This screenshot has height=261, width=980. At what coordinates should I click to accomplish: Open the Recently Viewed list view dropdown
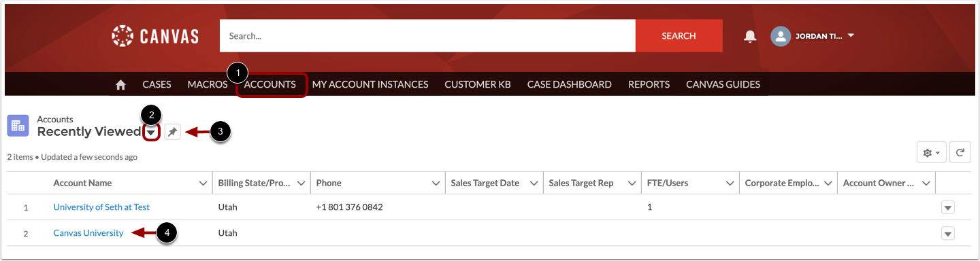click(x=151, y=133)
